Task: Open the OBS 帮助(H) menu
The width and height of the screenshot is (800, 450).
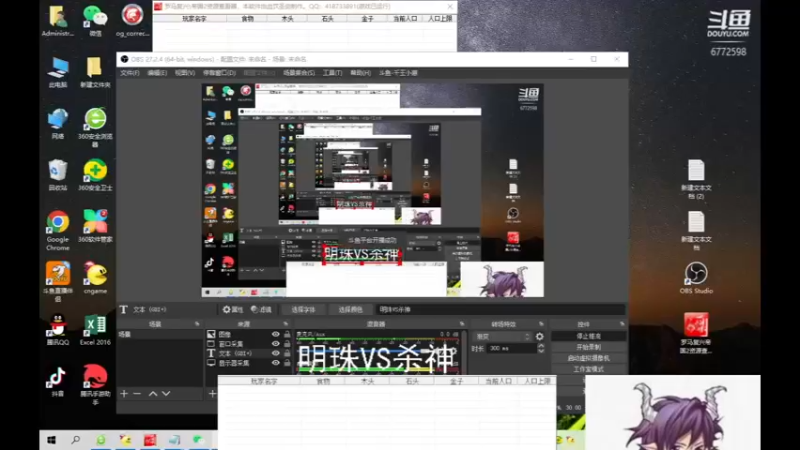Action: pyautogui.click(x=360, y=73)
